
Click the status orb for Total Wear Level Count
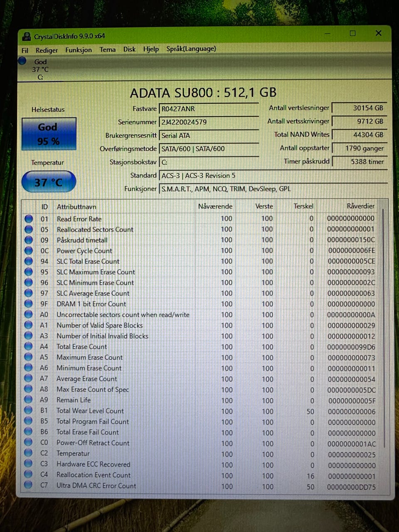click(x=29, y=410)
